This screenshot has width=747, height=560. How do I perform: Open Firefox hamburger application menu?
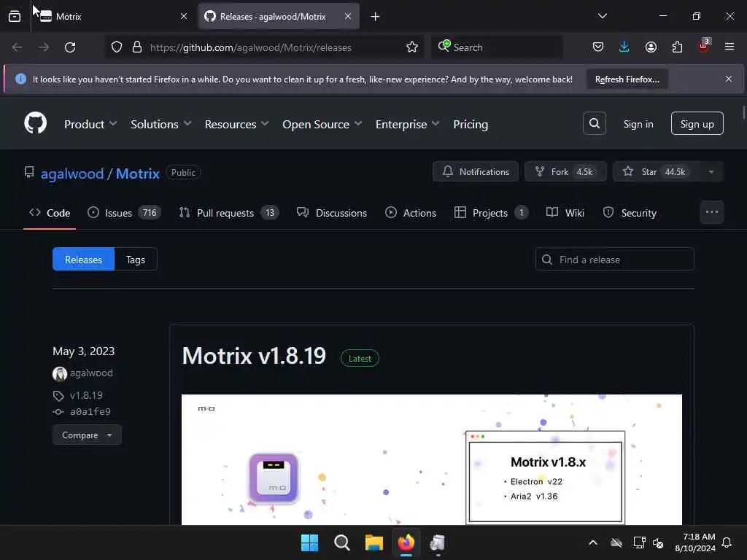[729, 47]
